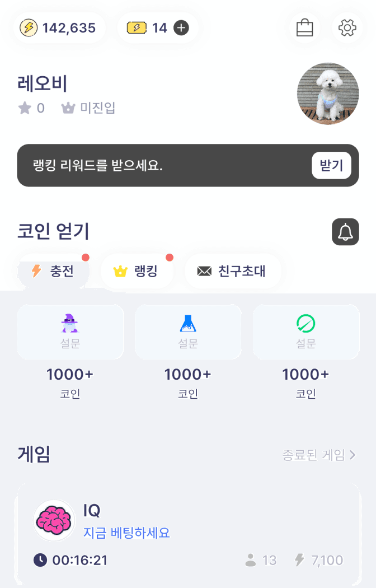
Task: Tap the wizard hat survey icon
Action: pyautogui.click(x=70, y=323)
